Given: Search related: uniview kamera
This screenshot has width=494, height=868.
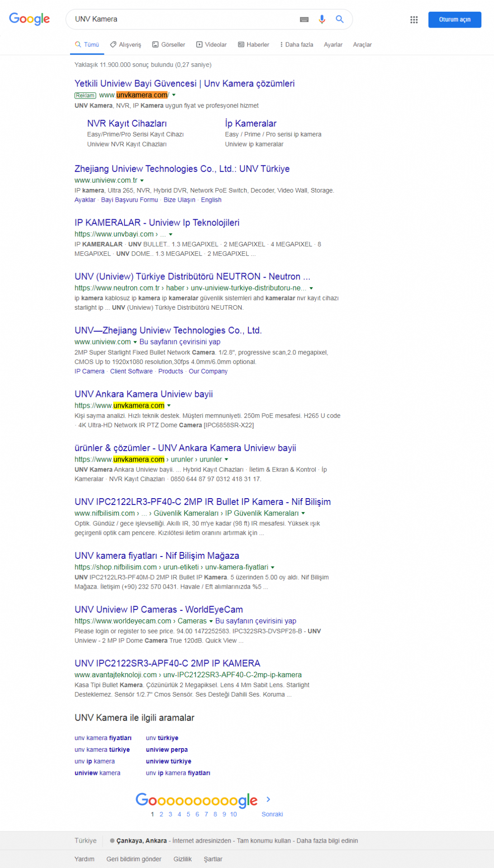Looking at the screenshot, I should click(97, 773).
